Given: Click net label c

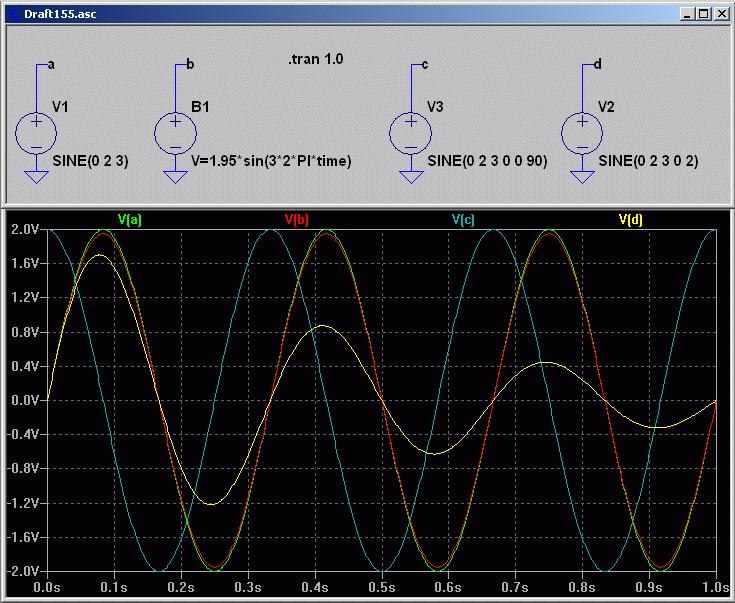Looking at the screenshot, I should pyautogui.click(x=425, y=64).
